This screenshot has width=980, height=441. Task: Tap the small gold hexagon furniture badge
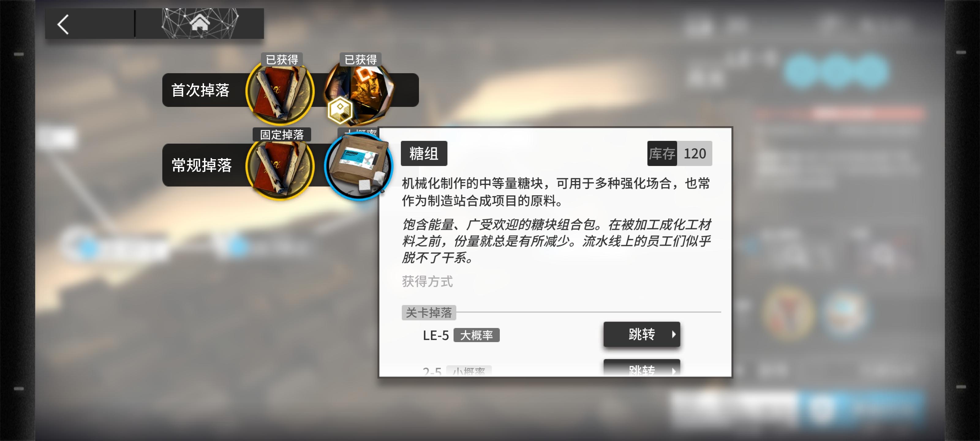(x=340, y=110)
